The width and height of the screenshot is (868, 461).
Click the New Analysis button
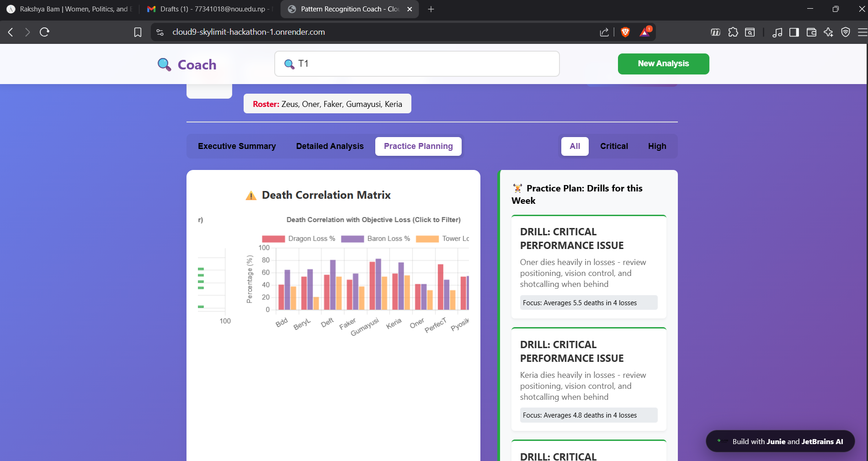[663, 64]
